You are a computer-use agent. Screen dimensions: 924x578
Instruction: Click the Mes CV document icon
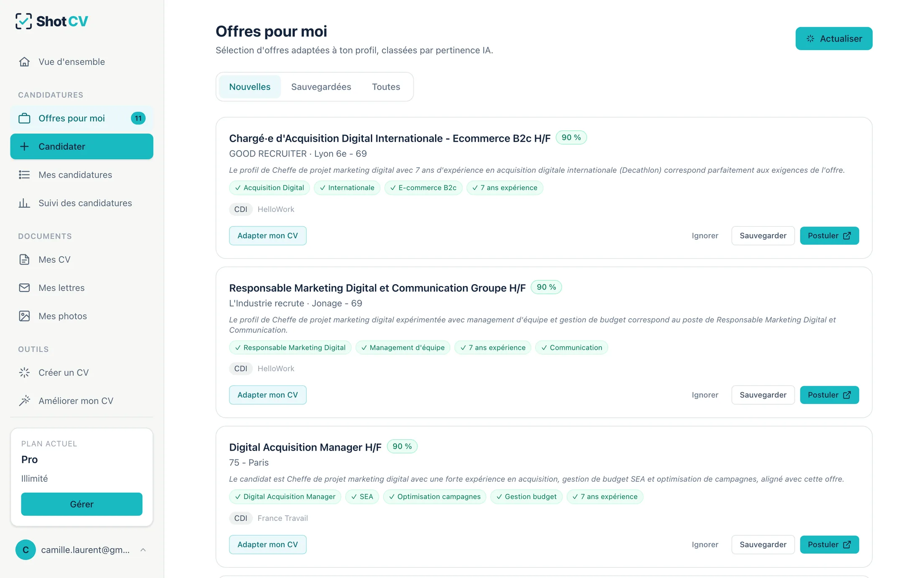pyautogui.click(x=24, y=259)
